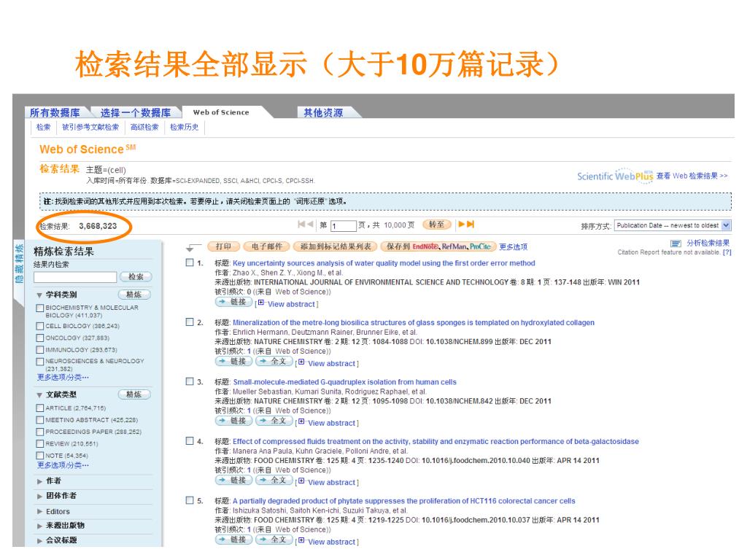The height and width of the screenshot is (560, 747).
Task: Check the box for result 4
Action: (x=190, y=441)
